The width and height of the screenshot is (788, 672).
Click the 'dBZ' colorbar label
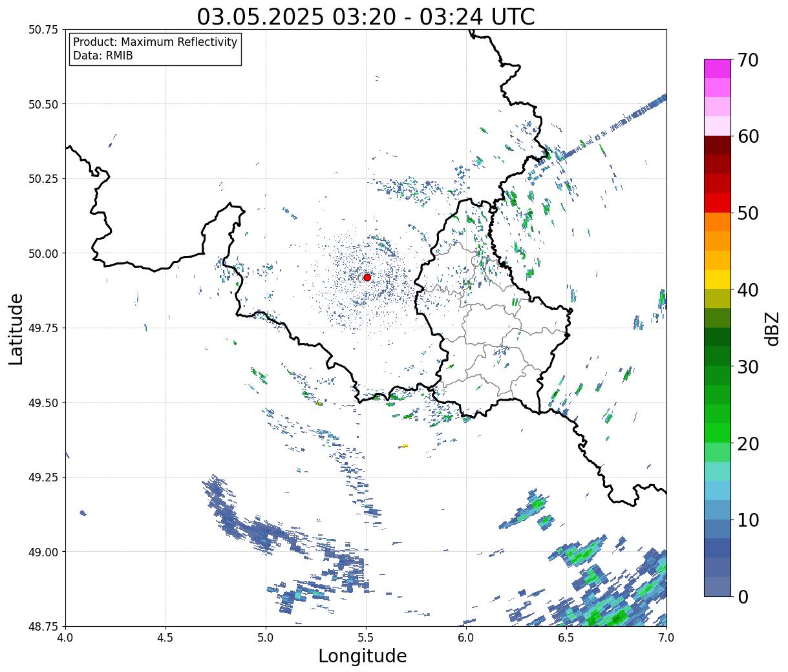point(772,328)
